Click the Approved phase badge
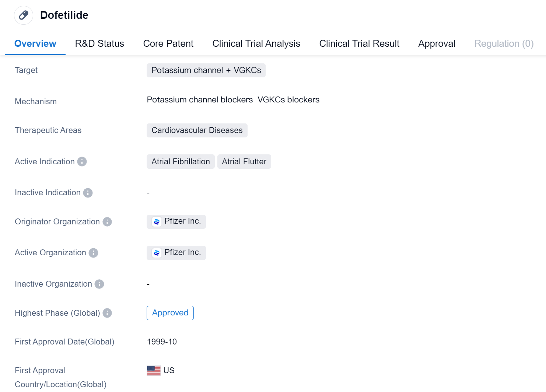The image size is (546, 392). pos(170,313)
